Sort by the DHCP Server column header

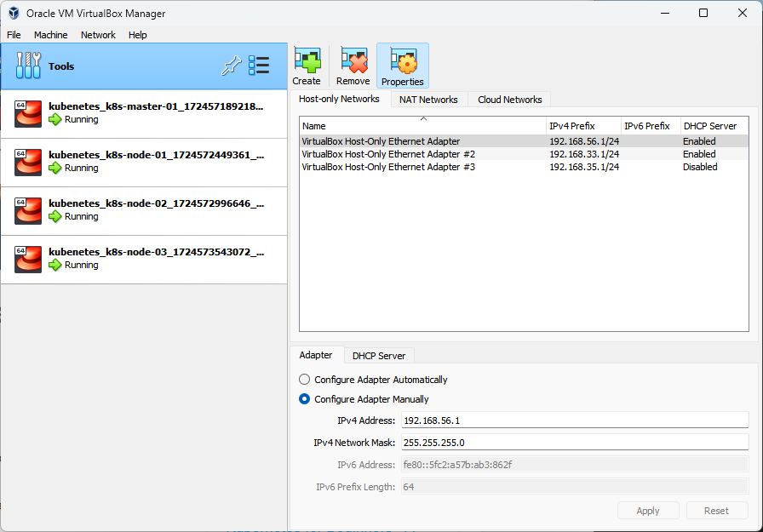click(714, 126)
